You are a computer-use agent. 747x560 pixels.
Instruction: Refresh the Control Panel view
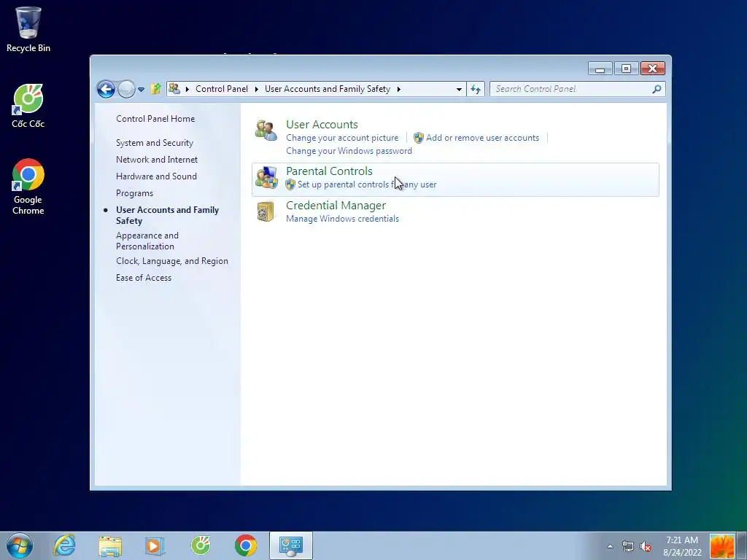point(476,89)
